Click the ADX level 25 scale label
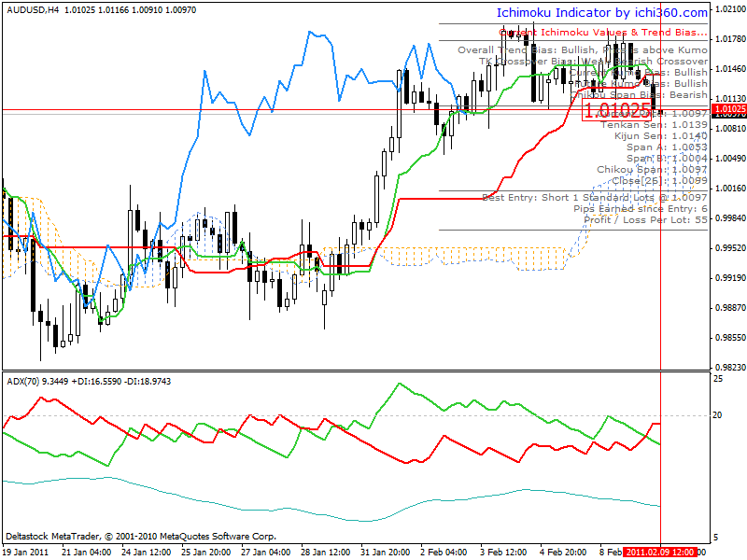 (x=717, y=379)
